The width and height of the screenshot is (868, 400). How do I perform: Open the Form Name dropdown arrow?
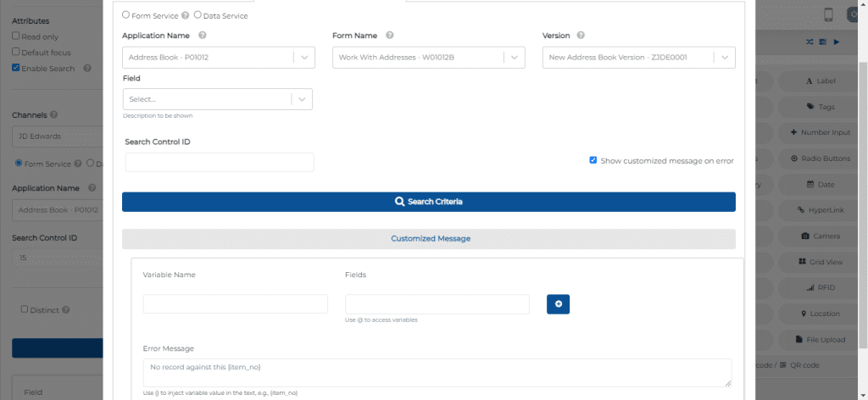click(x=514, y=58)
